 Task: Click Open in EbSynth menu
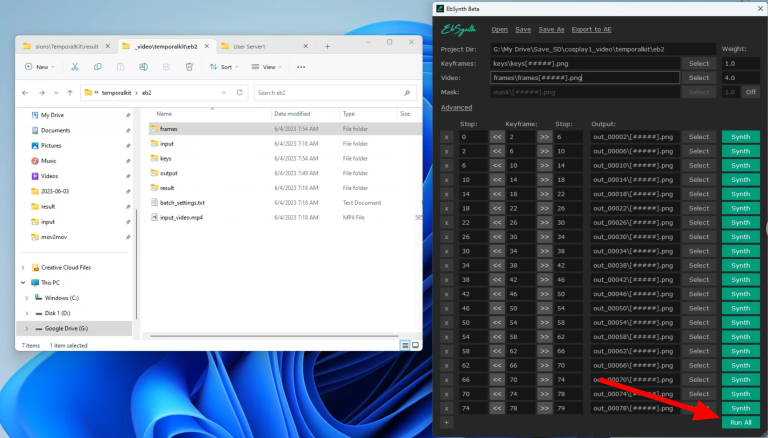point(500,29)
